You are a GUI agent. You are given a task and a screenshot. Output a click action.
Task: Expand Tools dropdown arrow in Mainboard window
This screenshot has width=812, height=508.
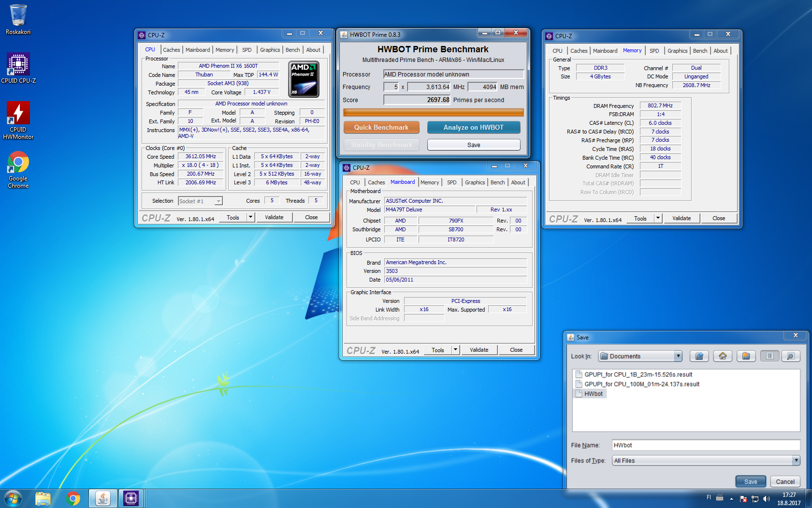click(455, 350)
